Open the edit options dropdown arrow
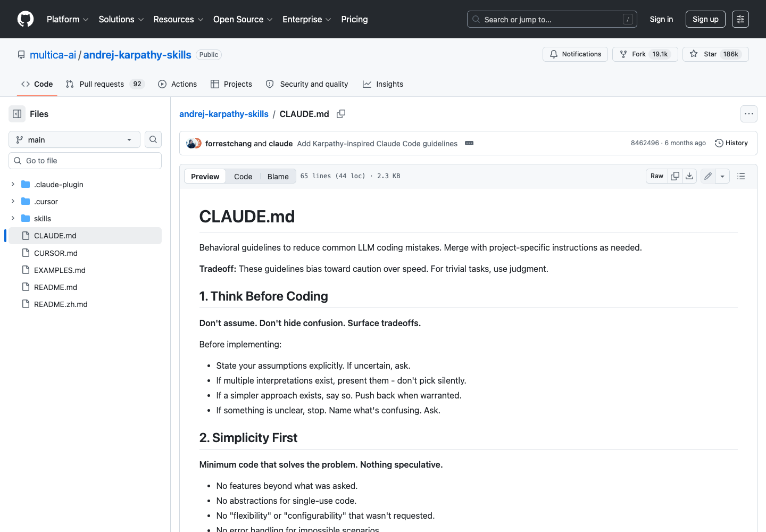The height and width of the screenshot is (532, 766). pyautogui.click(x=722, y=176)
